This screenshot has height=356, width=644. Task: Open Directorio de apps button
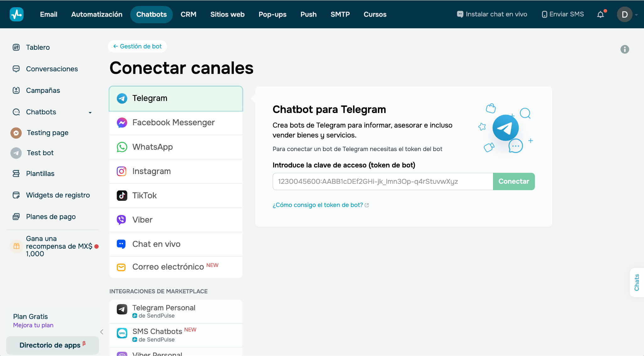point(53,345)
